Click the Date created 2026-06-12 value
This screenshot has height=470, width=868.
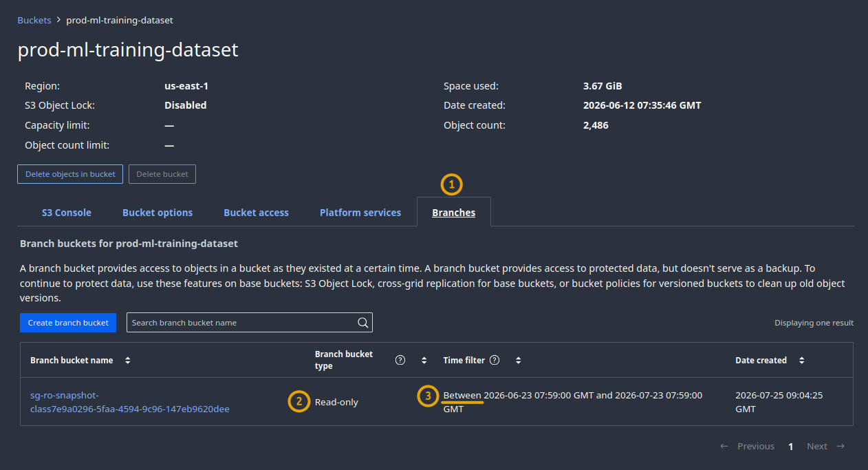tap(642, 105)
